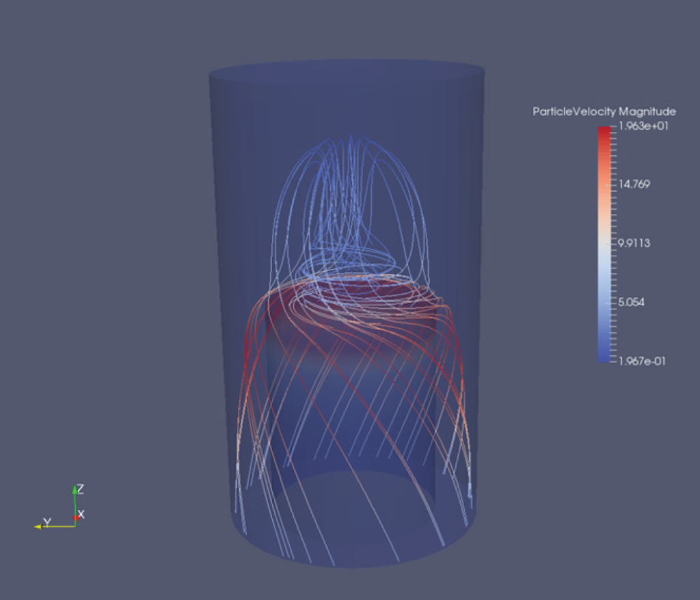The image size is (700, 600).
Task: Click the Y axis label of orientation widget
Action: [47, 522]
